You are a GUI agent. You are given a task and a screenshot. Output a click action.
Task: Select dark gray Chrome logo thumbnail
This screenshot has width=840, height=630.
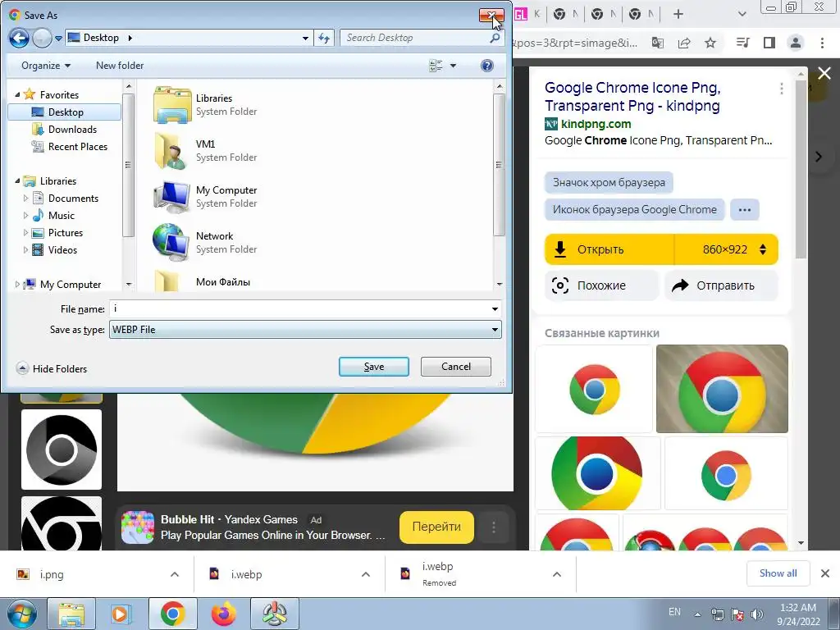(x=61, y=450)
